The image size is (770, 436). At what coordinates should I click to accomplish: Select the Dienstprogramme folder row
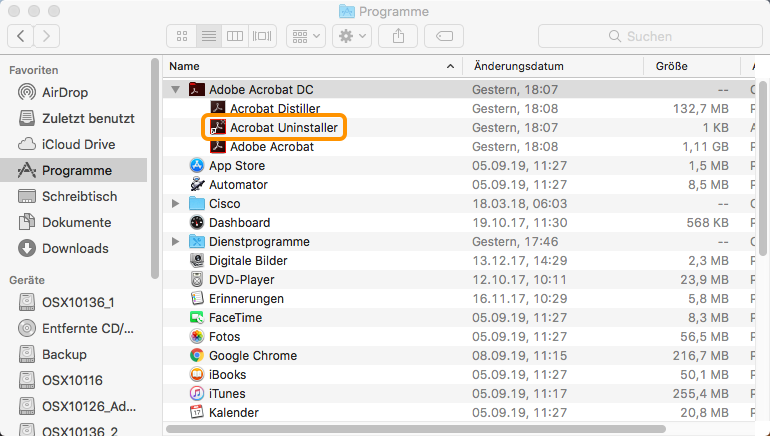[459, 242]
